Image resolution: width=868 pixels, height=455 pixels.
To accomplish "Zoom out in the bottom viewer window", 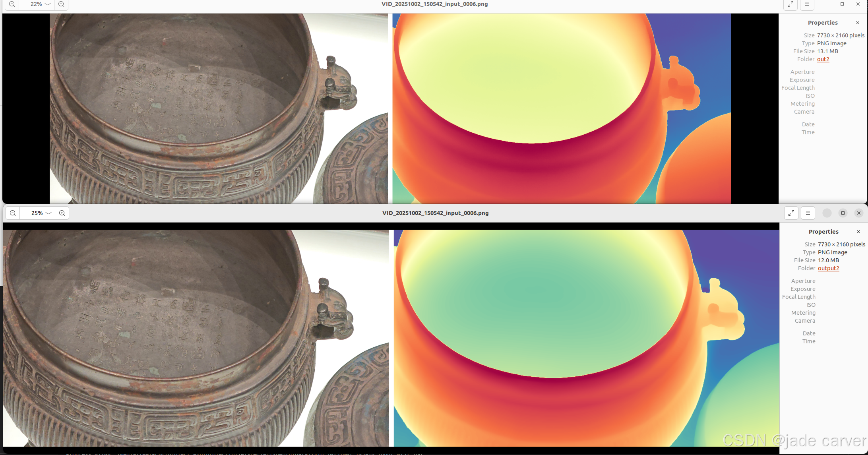I will (x=13, y=213).
